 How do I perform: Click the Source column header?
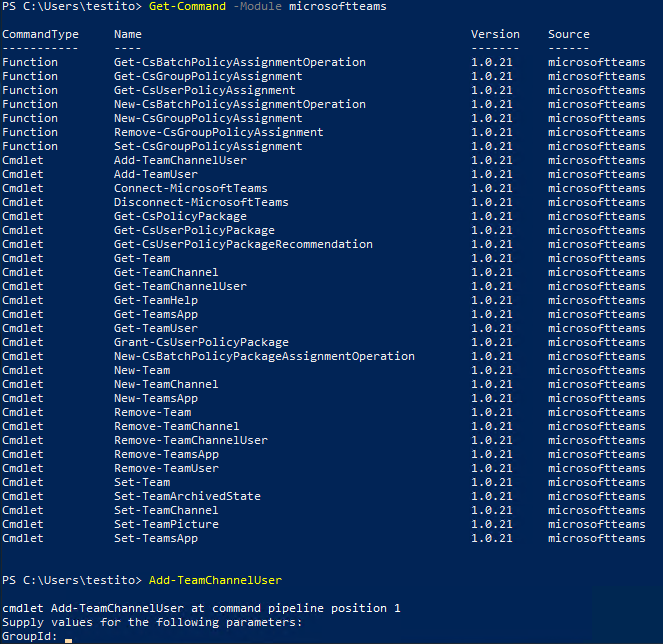coord(569,34)
